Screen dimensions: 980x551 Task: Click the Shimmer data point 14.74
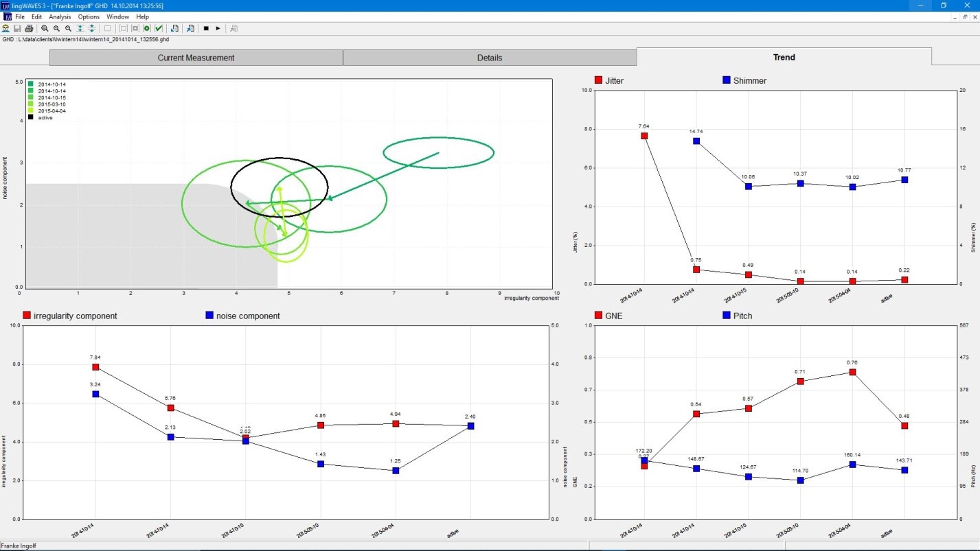(696, 141)
